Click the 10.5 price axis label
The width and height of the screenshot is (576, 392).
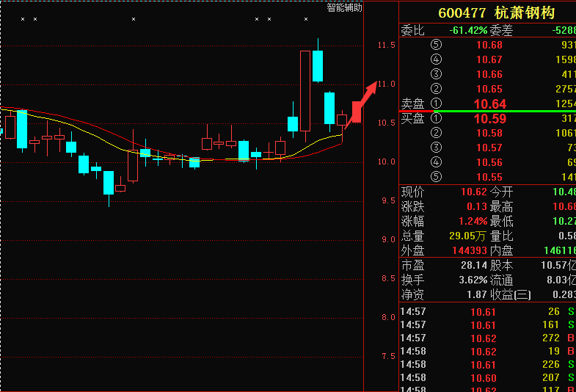(387, 123)
